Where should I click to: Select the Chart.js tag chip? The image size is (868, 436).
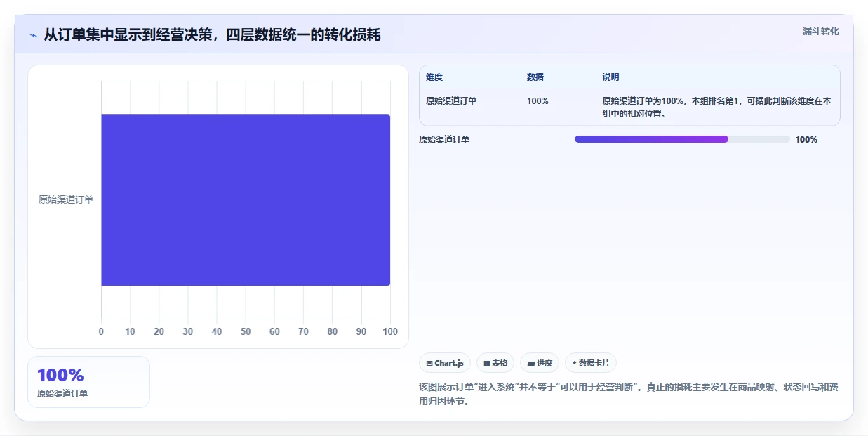[445, 363]
